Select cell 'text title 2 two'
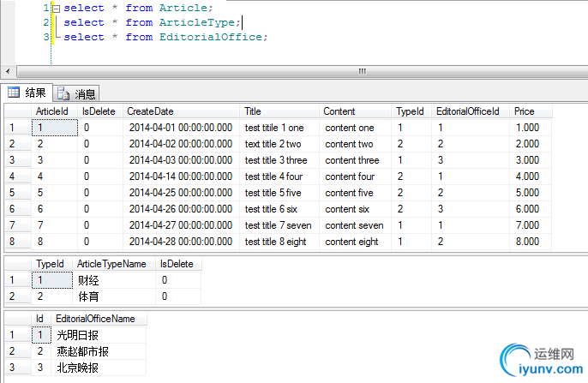 pyautogui.click(x=279, y=144)
